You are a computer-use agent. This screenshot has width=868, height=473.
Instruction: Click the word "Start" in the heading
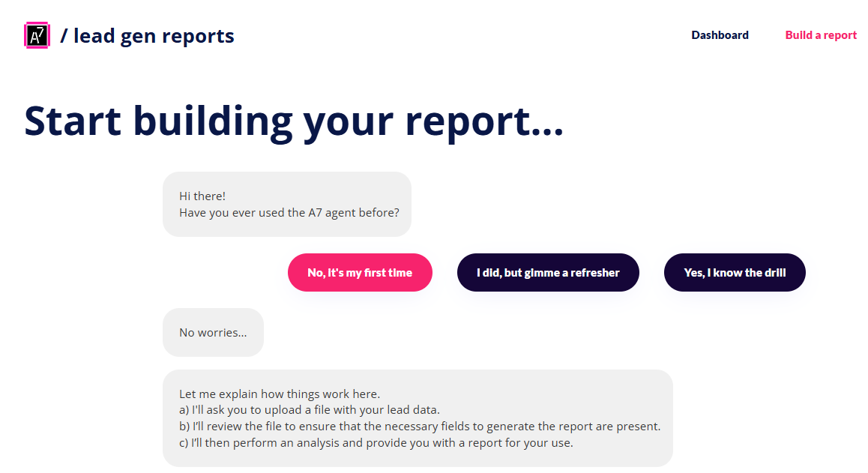[73, 121]
